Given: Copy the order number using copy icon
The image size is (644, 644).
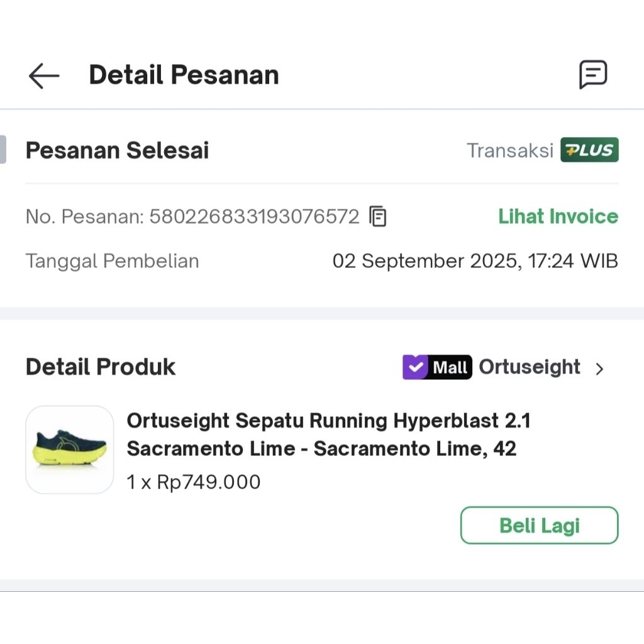Looking at the screenshot, I should [377, 216].
